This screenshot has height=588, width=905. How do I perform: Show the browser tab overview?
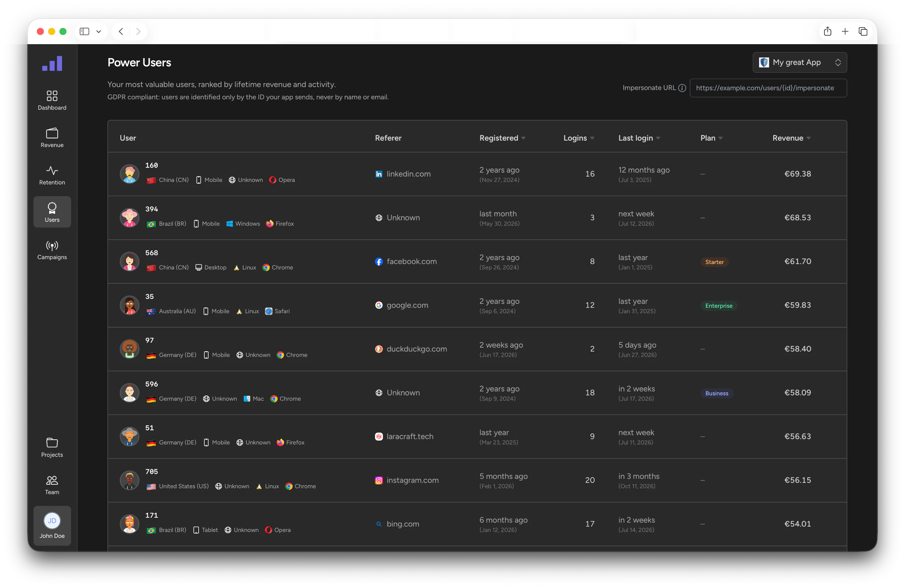[863, 31]
